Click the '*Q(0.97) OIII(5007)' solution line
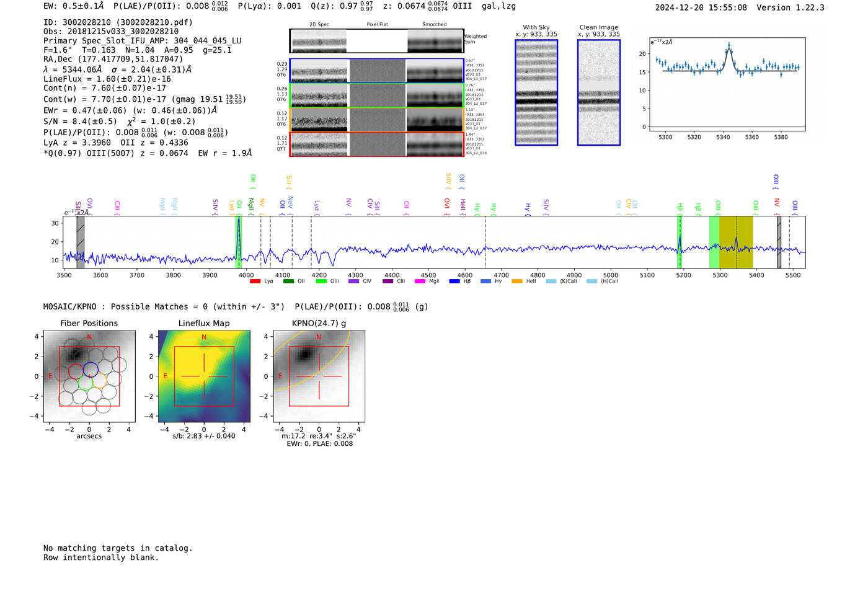This screenshot has width=868, height=591. pos(148,153)
